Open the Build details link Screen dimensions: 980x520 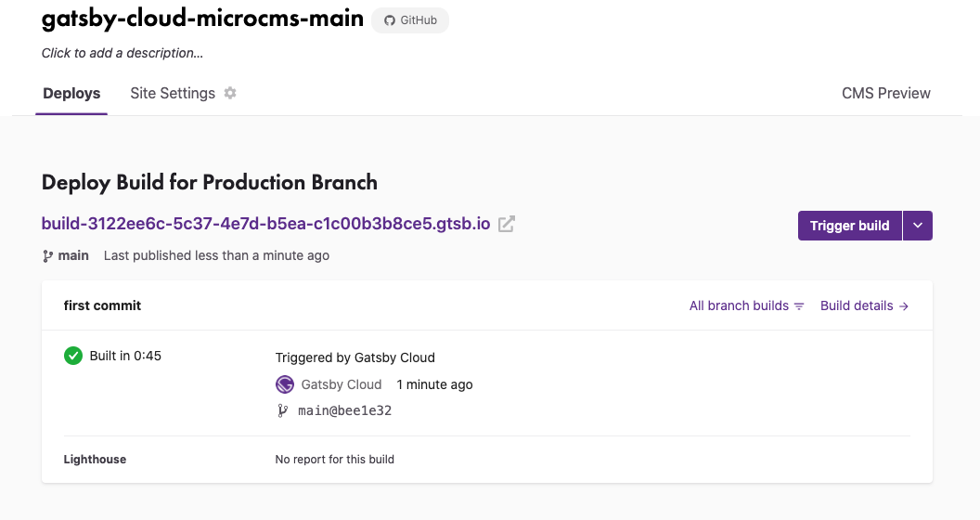tap(857, 305)
